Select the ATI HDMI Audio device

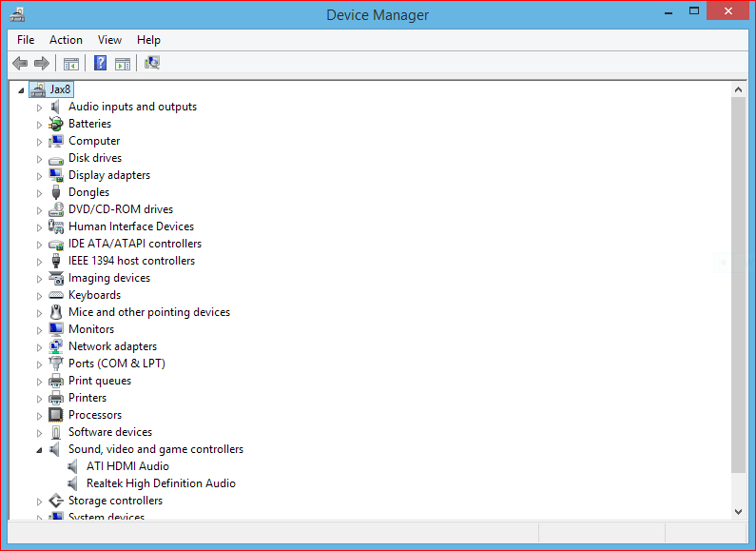pyautogui.click(x=127, y=466)
